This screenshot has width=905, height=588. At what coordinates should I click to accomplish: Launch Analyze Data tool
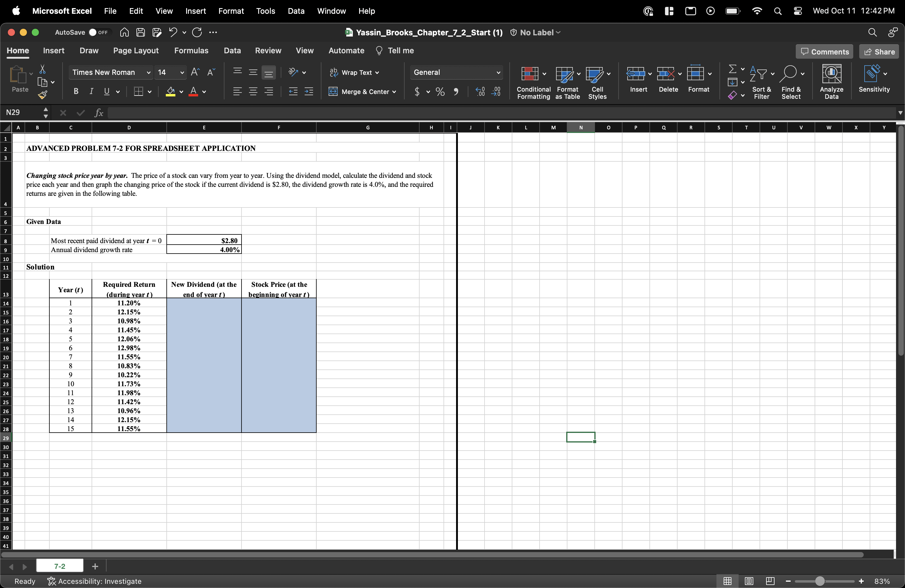click(x=832, y=81)
